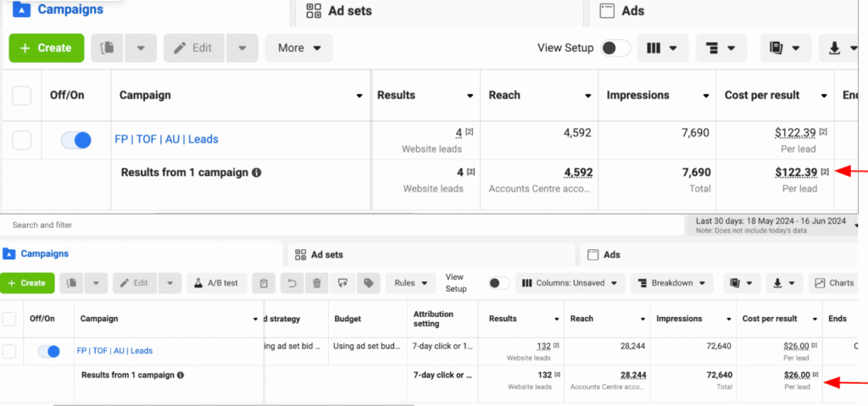The height and width of the screenshot is (406, 868).
Task: Switch to the upper Ad sets tab
Action: pos(339,11)
